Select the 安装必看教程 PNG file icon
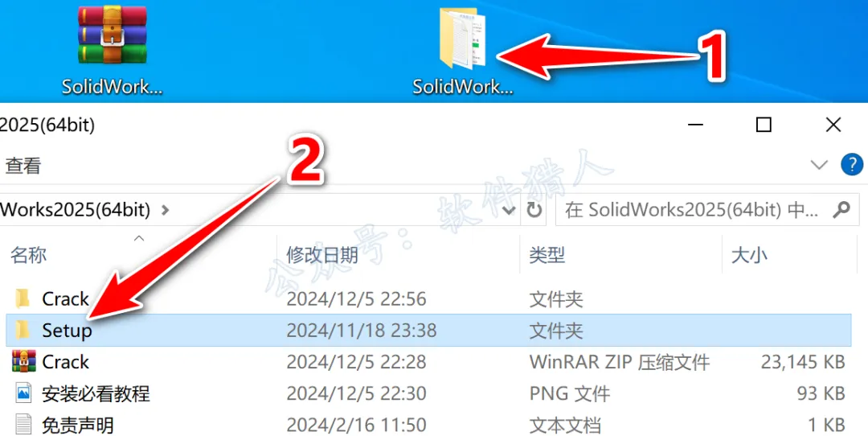This screenshot has height=436, width=868. tap(23, 393)
